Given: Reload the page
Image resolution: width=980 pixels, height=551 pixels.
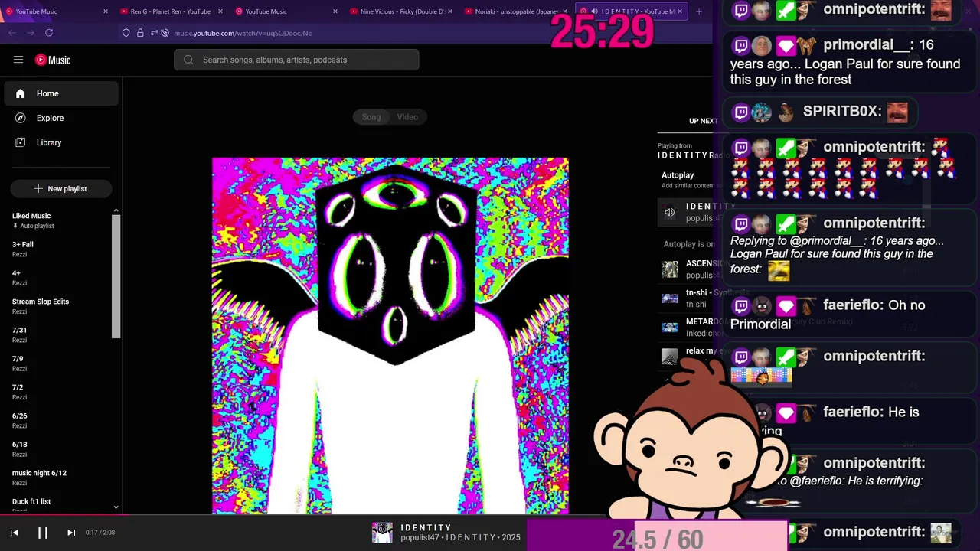Looking at the screenshot, I should [x=49, y=33].
